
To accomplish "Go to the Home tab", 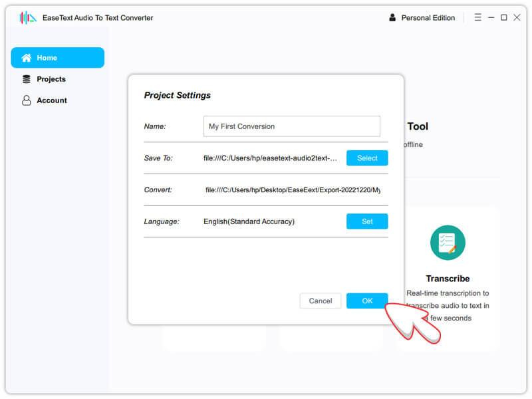I will (x=58, y=58).
